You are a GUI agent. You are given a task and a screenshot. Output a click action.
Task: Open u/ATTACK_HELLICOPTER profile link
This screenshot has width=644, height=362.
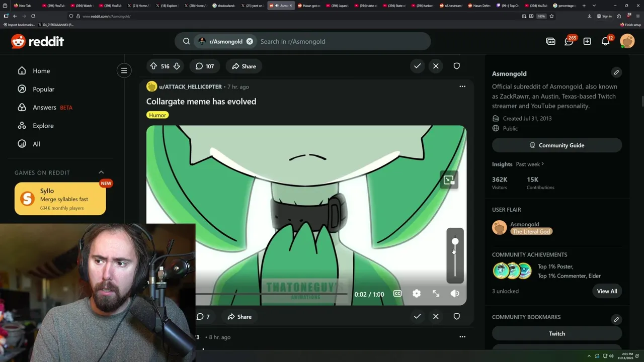pos(190,86)
